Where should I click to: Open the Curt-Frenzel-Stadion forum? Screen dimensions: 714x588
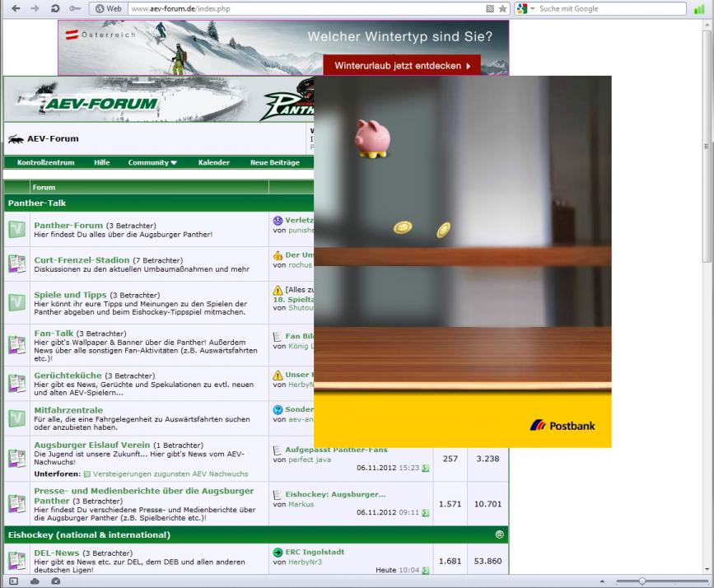(x=82, y=260)
